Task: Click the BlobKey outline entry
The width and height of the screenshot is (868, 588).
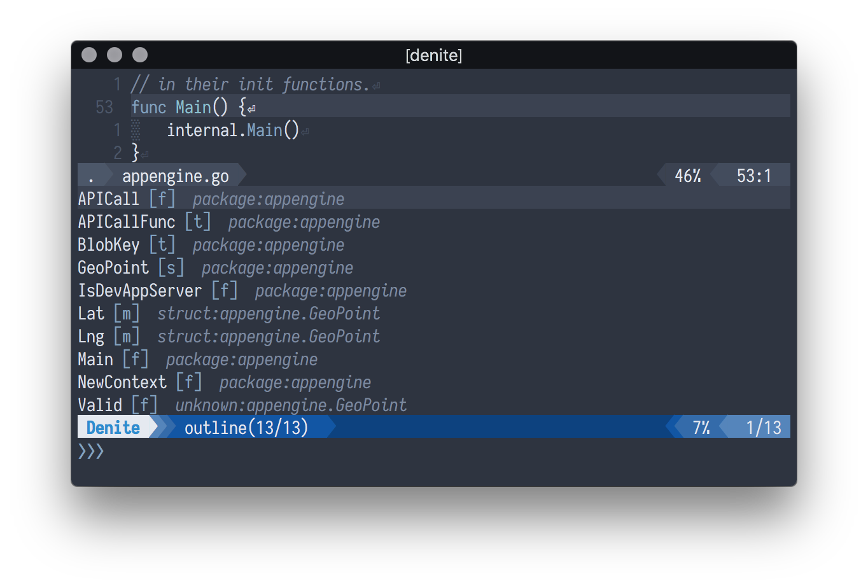Action: 108,244
